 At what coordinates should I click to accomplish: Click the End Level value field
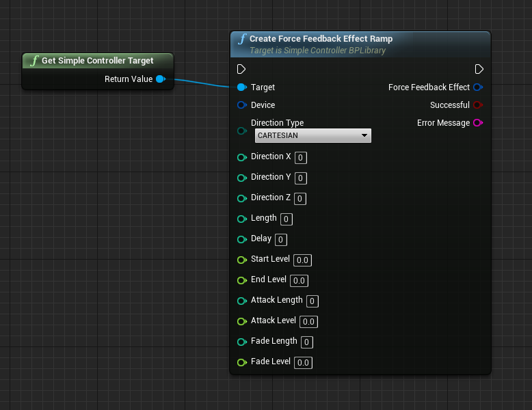[299, 281]
